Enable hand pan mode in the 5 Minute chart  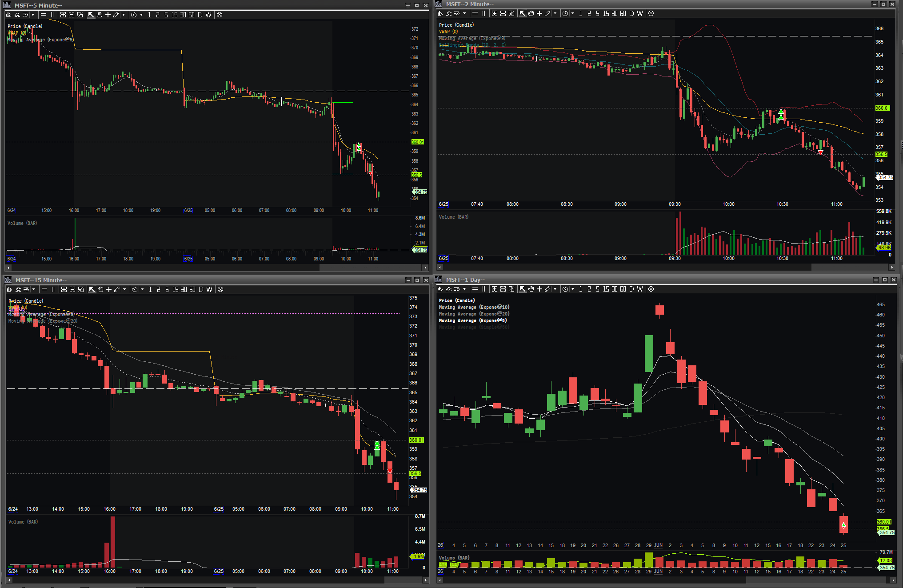click(x=100, y=15)
